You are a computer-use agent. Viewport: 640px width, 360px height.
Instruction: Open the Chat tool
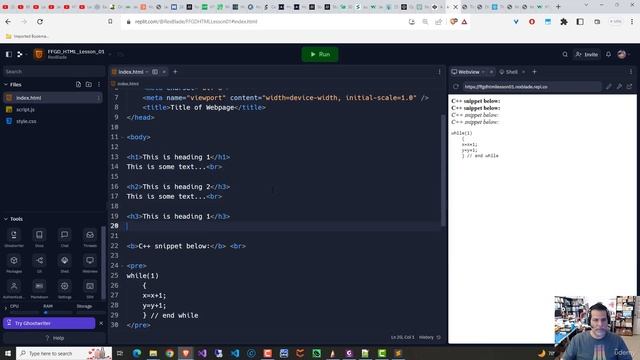(64, 238)
